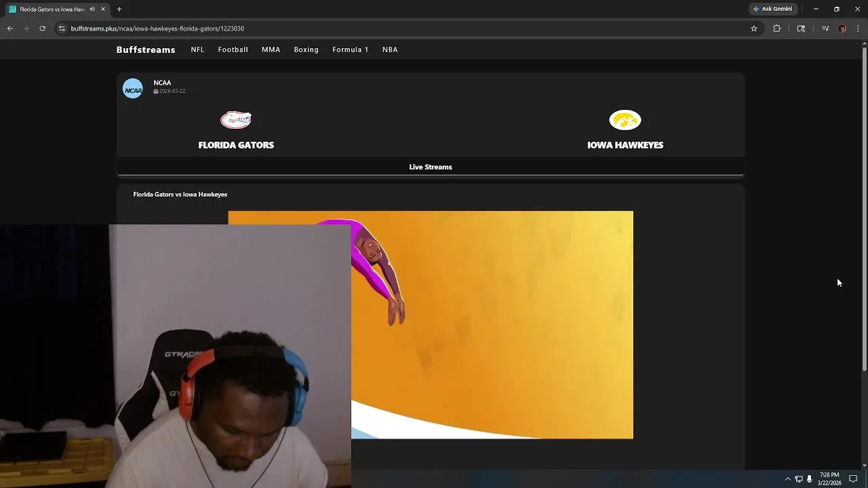Click the Florida Gators team logo

[236, 120]
